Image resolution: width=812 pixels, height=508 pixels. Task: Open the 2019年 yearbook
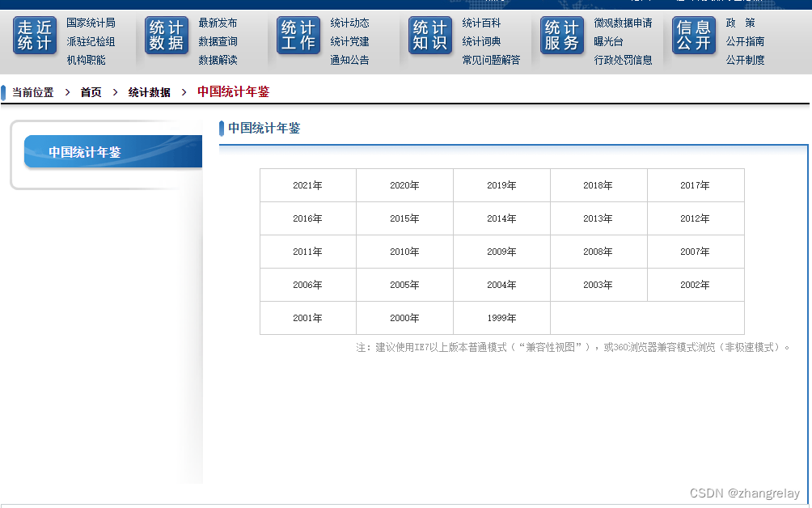(x=501, y=185)
